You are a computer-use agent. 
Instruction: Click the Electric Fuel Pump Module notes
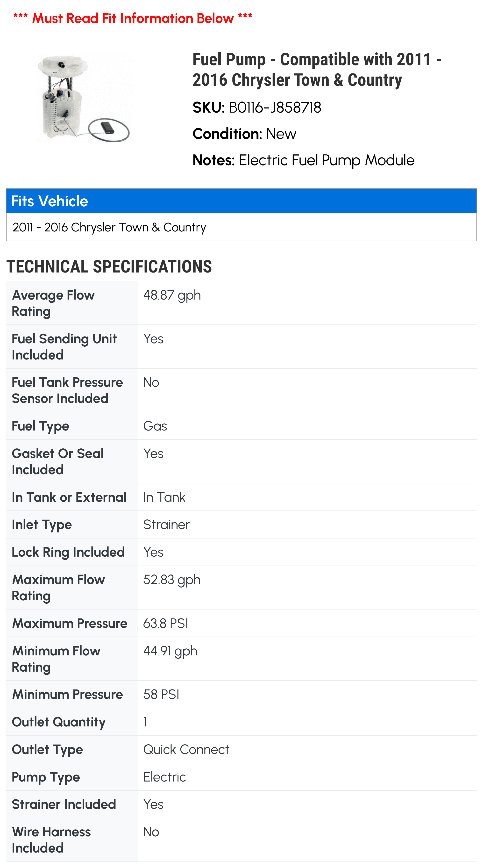click(x=303, y=160)
